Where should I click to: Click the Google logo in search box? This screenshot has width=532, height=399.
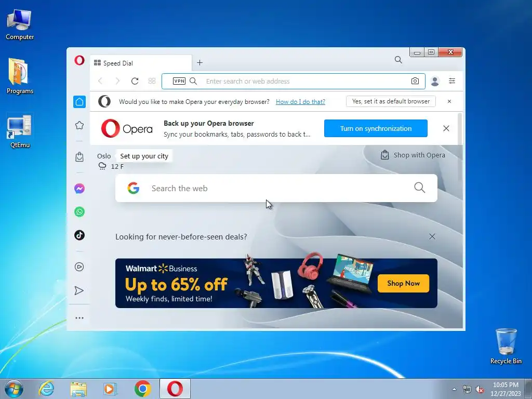tap(134, 188)
